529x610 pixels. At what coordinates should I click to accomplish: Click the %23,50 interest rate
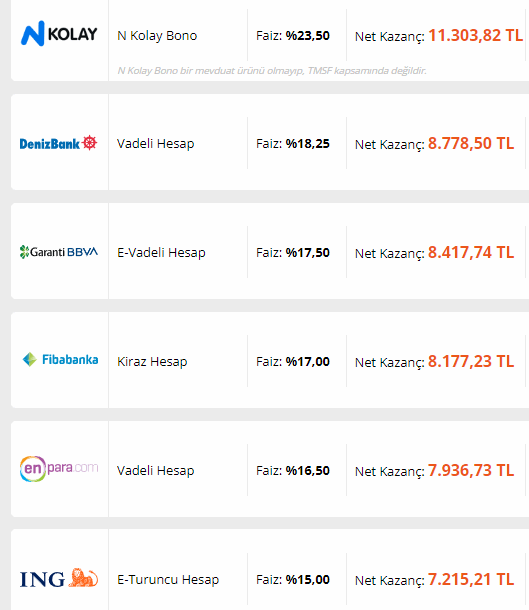tap(308, 36)
